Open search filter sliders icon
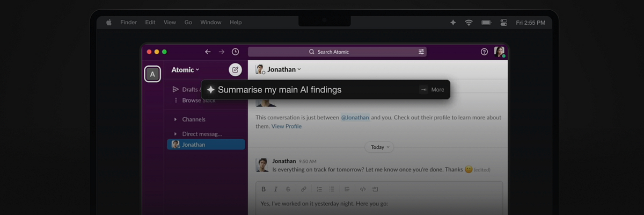 click(421, 52)
